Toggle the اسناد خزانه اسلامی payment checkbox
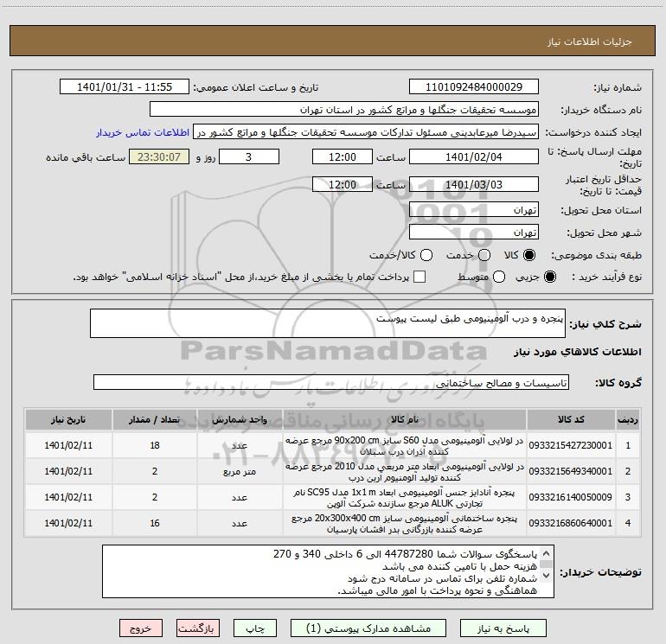This screenshot has width=666, height=644. [419, 277]
